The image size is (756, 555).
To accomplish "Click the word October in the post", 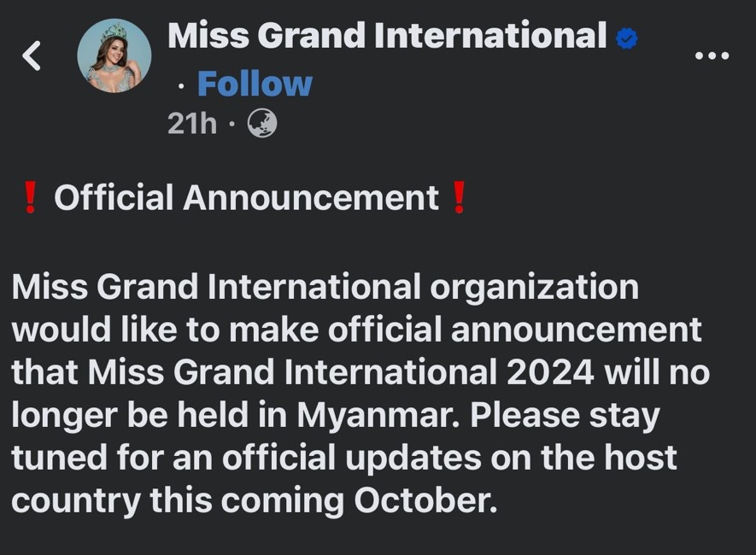I will coord(425,501).
